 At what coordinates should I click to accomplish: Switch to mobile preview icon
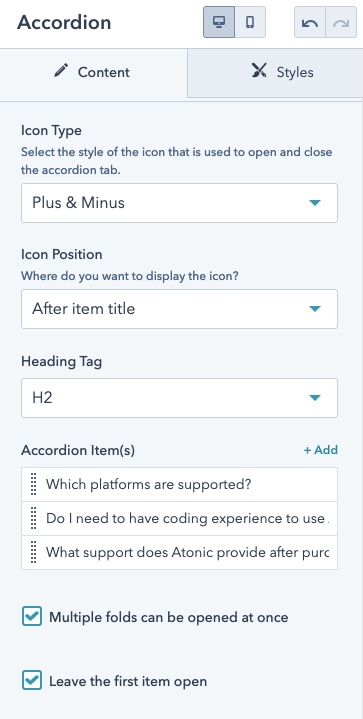250,22
